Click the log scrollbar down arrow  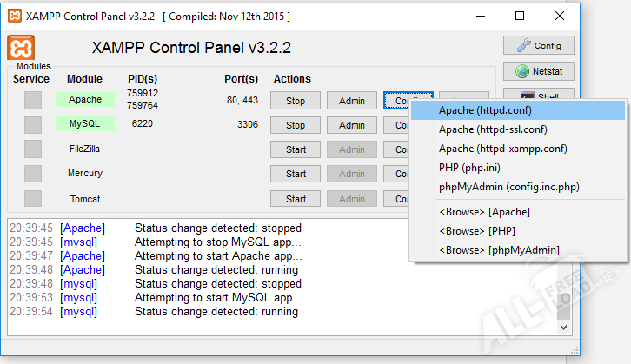563,327
